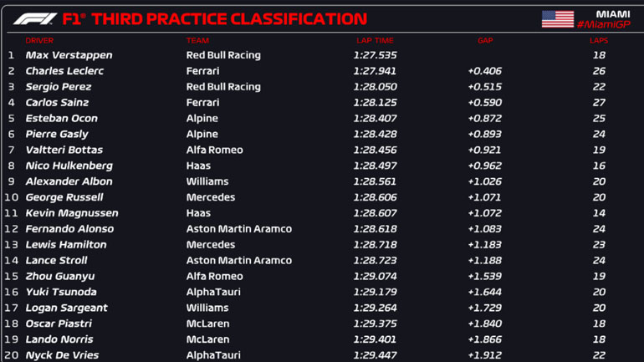Click Aston Martin Aramco team for Stroll
This screenshot has height=362, width=644.
pos(238,261)
